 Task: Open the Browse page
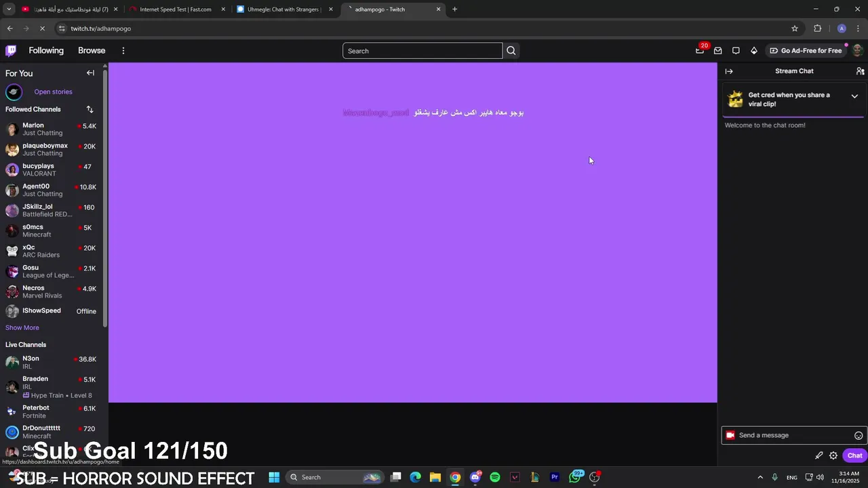tap(92, 51)
